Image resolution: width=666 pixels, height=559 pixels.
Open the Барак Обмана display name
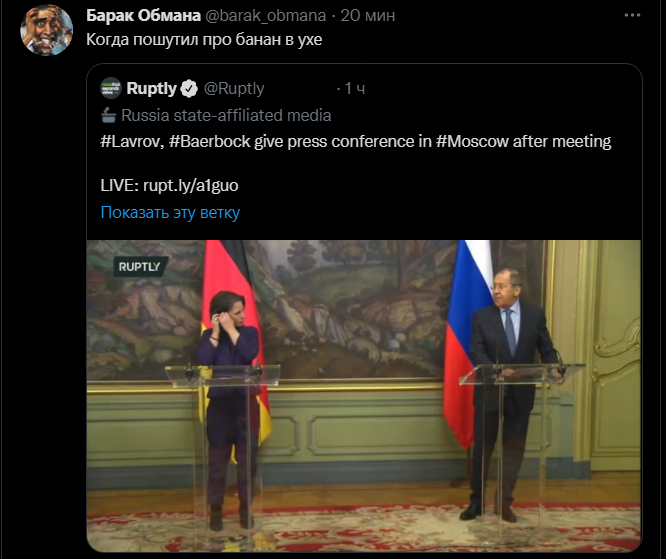(143, 16)
